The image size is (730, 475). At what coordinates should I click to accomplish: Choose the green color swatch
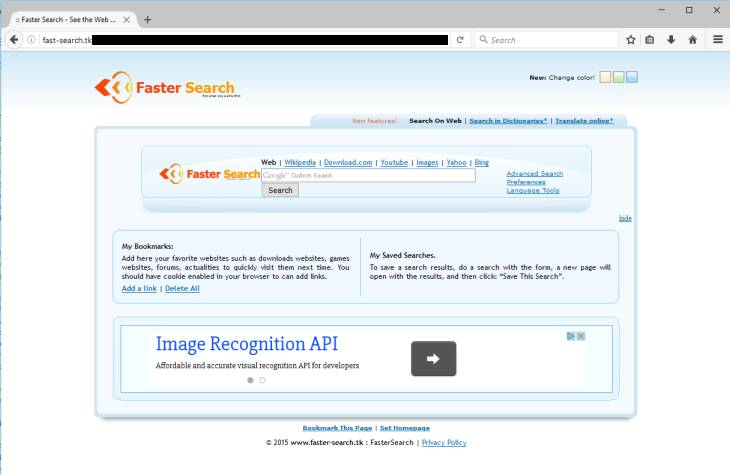[x=619, y=77]
